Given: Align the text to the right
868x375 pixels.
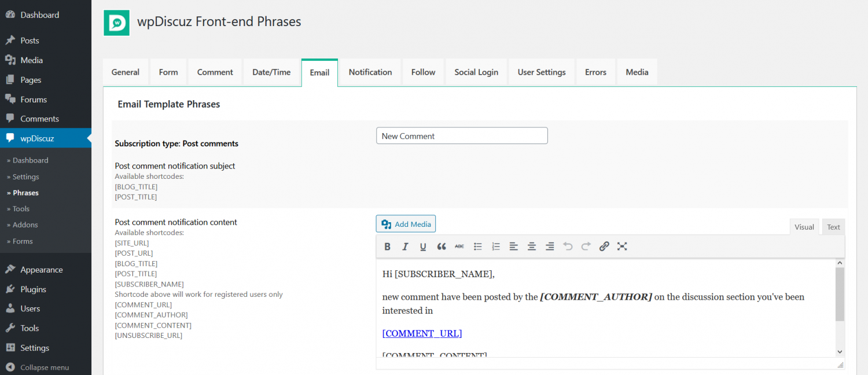Looking at the screenshot, I should point(549,246).
